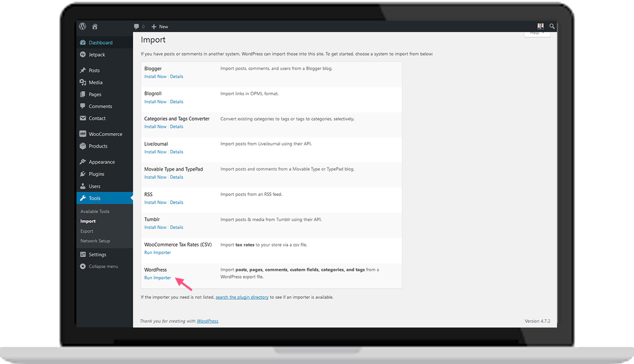
Task: Open Details for Movable Type and TypePad
Action: pos(176,177)
